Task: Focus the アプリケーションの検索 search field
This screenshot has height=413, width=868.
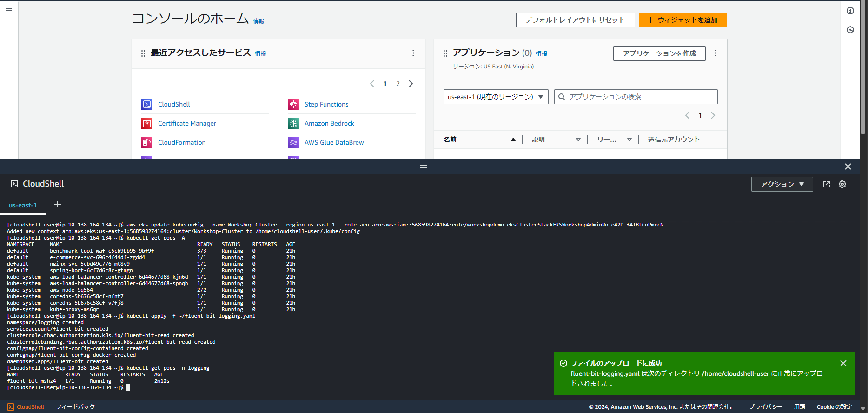Action: point(636,97)
